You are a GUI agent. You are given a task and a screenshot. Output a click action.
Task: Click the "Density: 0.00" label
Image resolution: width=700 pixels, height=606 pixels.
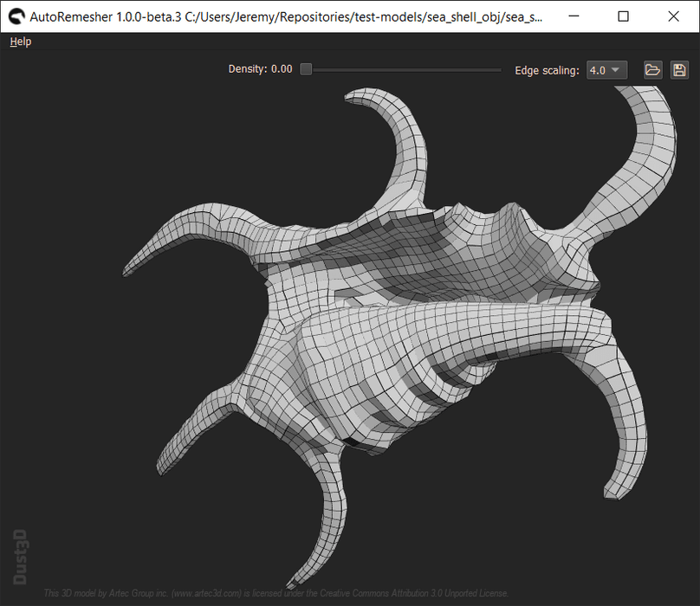pyautogui.click(x=260, y=69)
